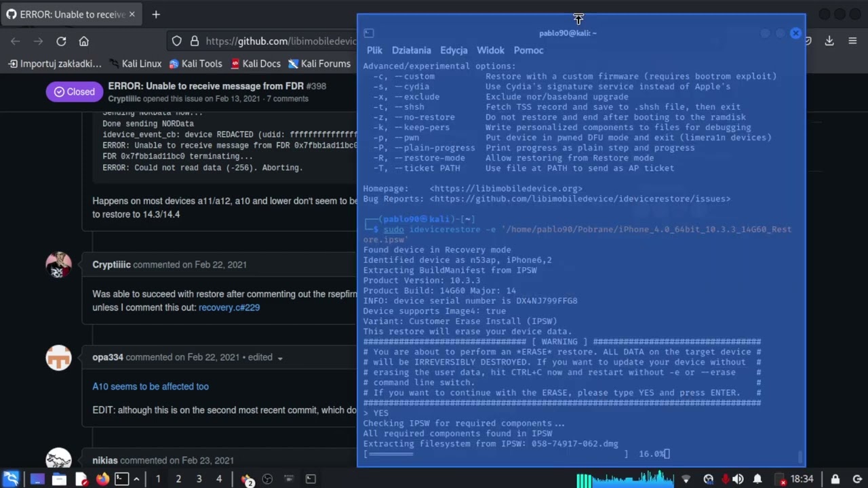The height and width of the screenshot is (488, 868).
Task: Open the Kali Forums bookmark
Action: pos(319,64)
